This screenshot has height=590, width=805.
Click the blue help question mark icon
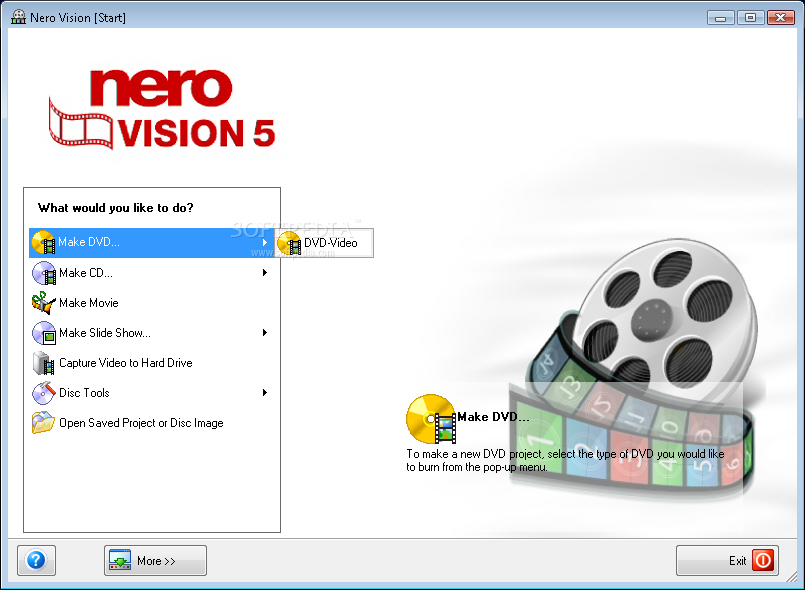(x=36, y=560)
